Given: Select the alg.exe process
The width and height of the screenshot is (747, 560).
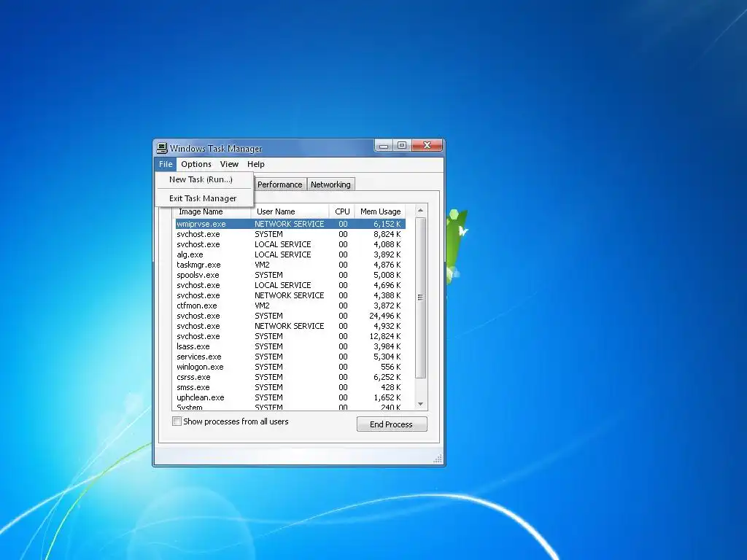Looking at the screenshot, I should tap(290, 254).
